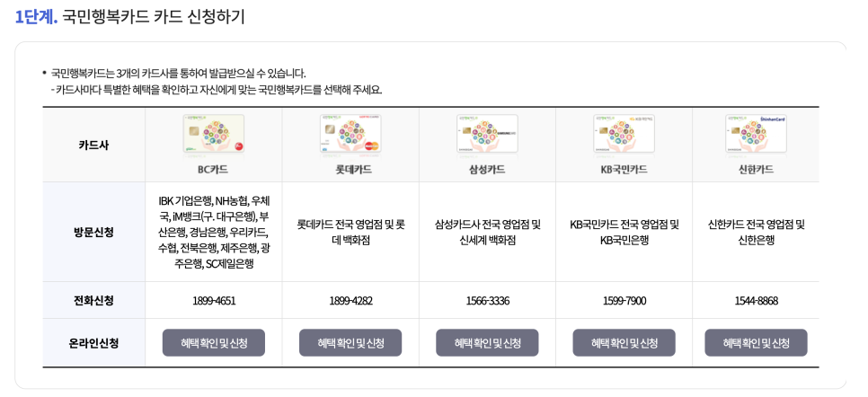This screenshot has height=397, width=868.
Task: Click 삼성카드 phone number 1566-3336
Action: coord(487,301)
